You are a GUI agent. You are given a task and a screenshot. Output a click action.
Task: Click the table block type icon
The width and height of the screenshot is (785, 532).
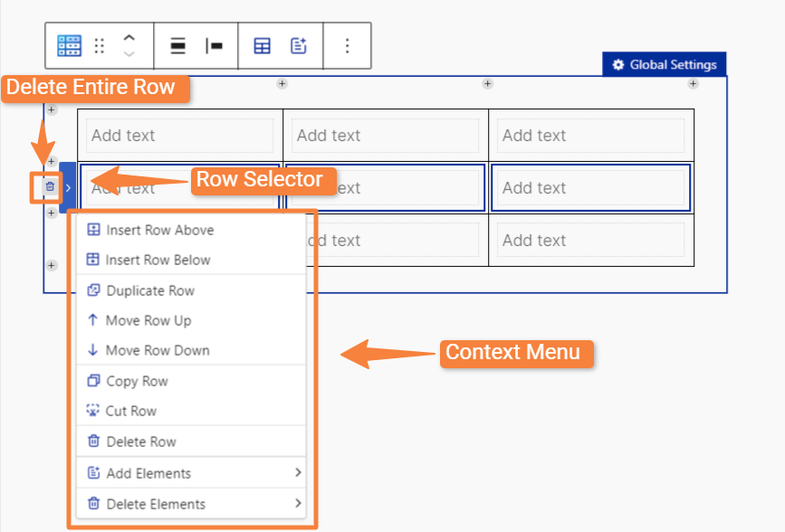click(69, 45)
